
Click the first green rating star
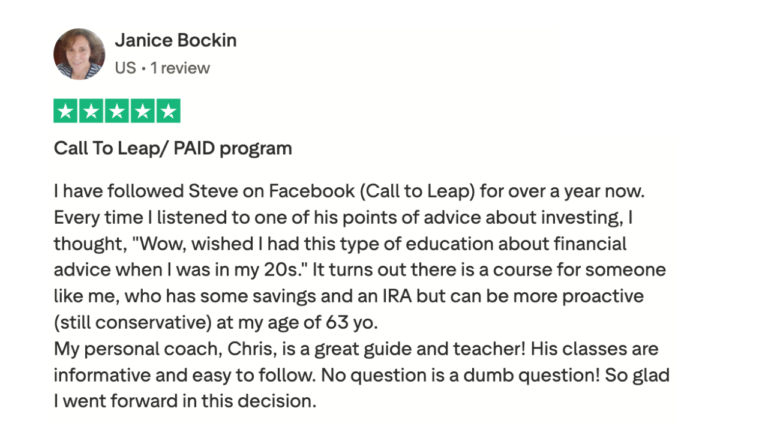click(x=65, y=111)
